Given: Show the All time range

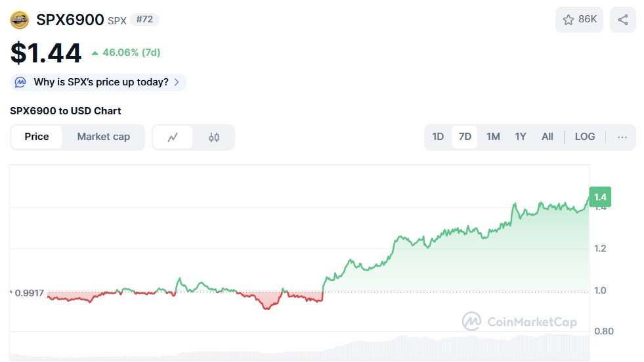Looking at the screenshot, I should pos(547,137).
